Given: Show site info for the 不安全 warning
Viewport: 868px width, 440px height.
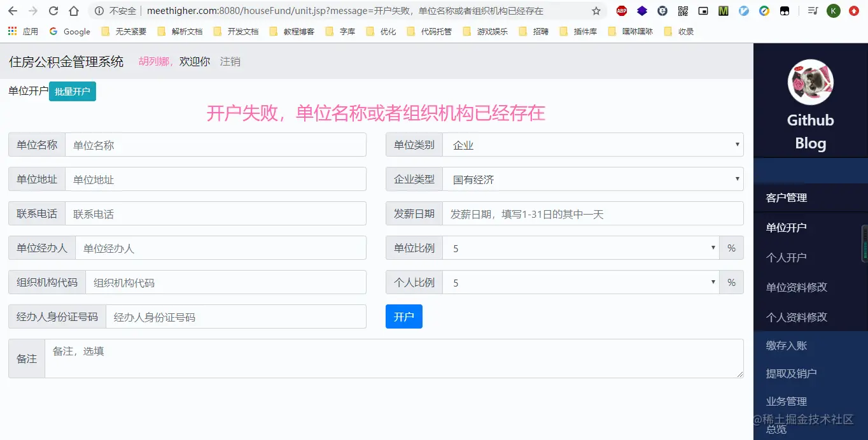Looking at the screenshot, I should pyautogui.click(x=116, y=11).
